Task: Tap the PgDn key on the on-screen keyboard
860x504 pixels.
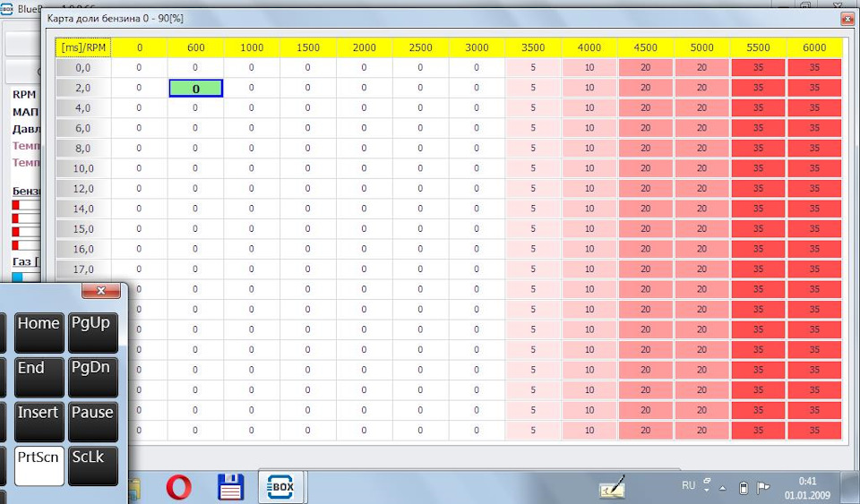Action: [92, 377]
